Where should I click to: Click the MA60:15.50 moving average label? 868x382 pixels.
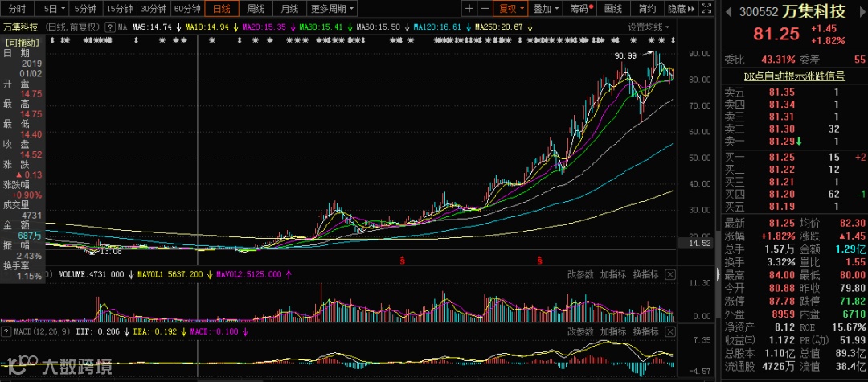pyautogui.click(x=379, y=27)
